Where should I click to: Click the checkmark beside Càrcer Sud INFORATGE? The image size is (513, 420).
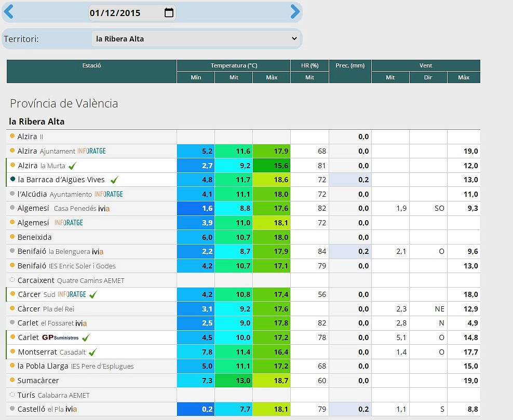click(93, 295)
